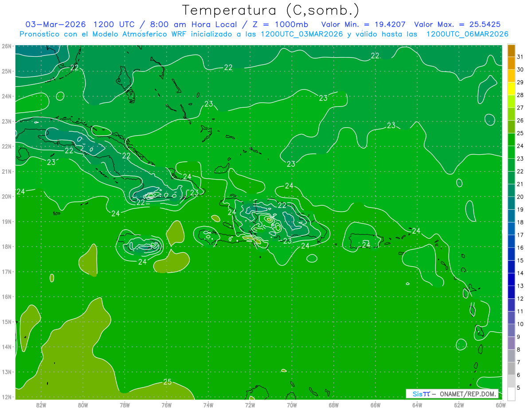Screen dimensions: 532x411
Task: Click the "80W" longitude axis label
Action: click(x=83, y=404)
